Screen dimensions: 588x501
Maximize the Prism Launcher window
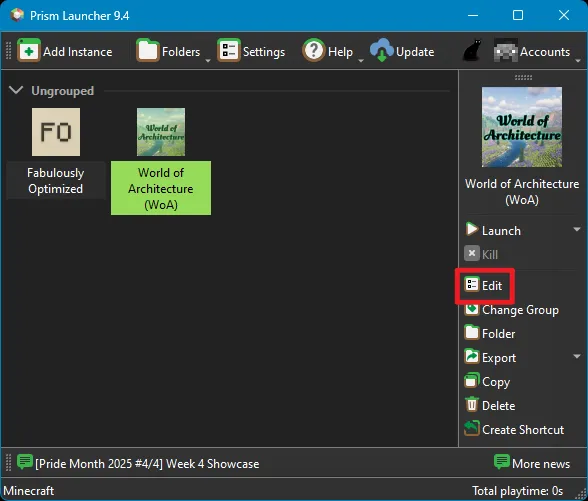pos(518,15)
